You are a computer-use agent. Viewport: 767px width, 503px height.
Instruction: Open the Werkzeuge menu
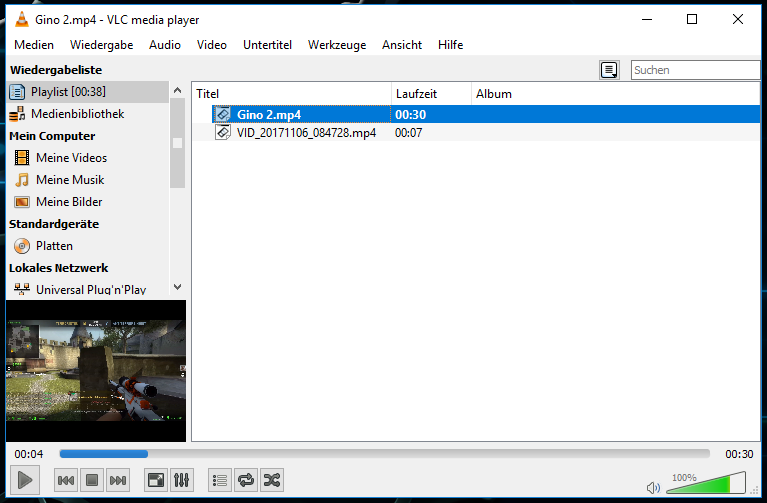pos(337,45)
